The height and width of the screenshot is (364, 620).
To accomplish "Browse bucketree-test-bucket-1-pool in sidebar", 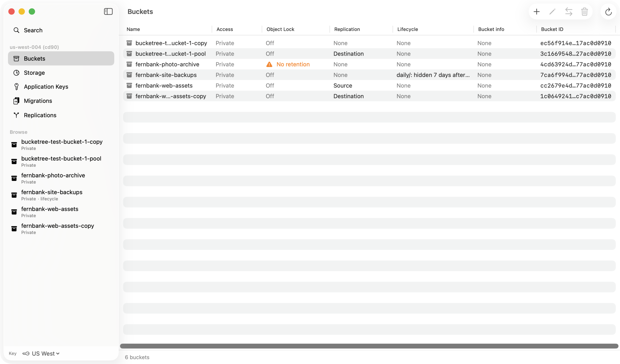I will [x=61, y=162].
